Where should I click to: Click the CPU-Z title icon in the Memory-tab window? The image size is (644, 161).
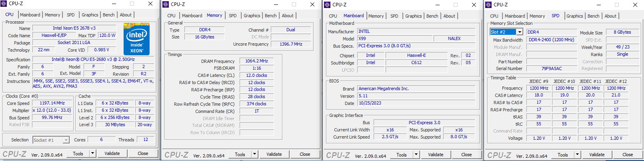166,4
